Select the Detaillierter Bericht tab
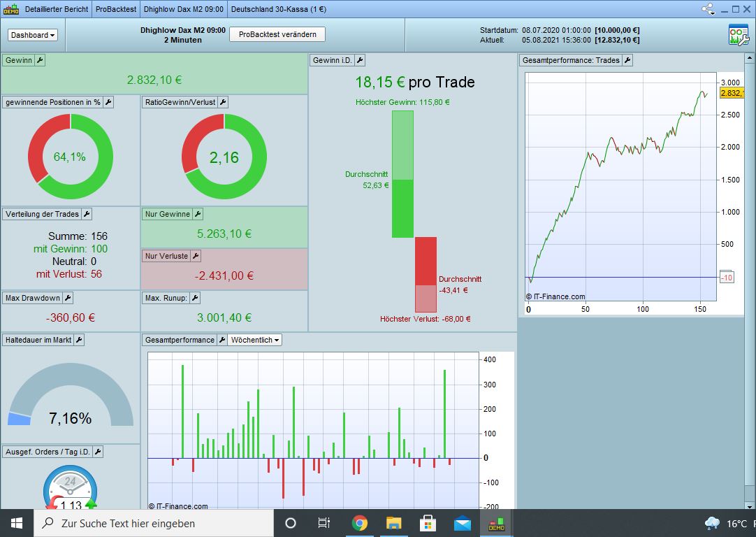Screen dimensions: 756x537 pos(57,9)
